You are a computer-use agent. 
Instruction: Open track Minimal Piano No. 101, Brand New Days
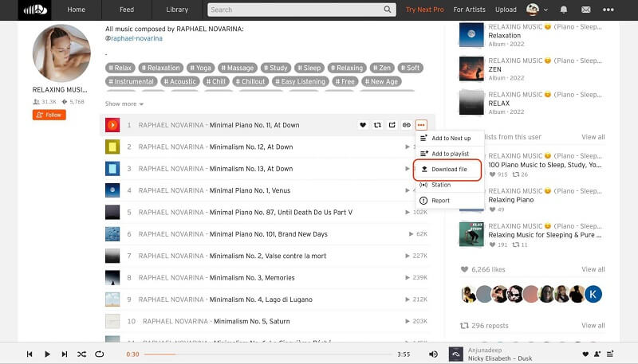point(269,234)
